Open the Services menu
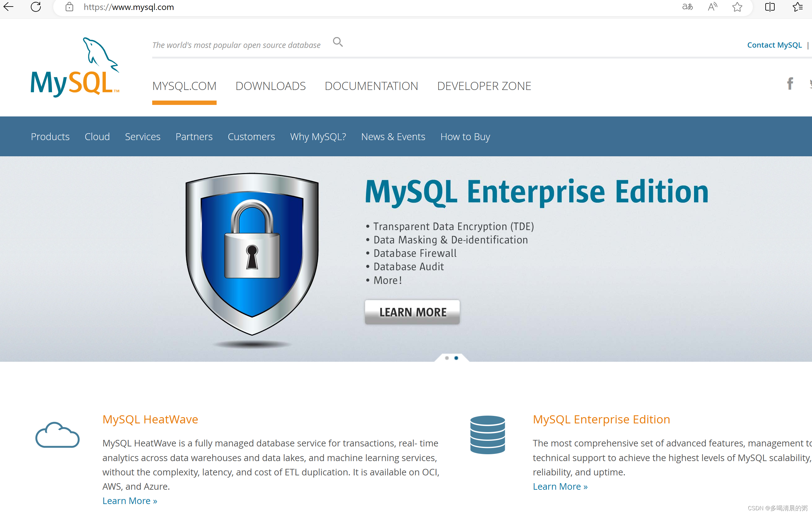 tap(142, 137)
